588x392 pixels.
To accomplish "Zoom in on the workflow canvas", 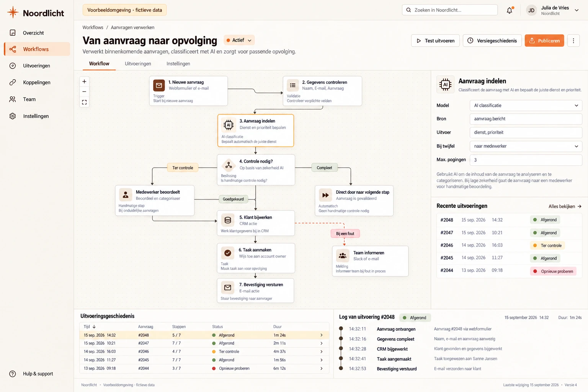I will [84, 81].
